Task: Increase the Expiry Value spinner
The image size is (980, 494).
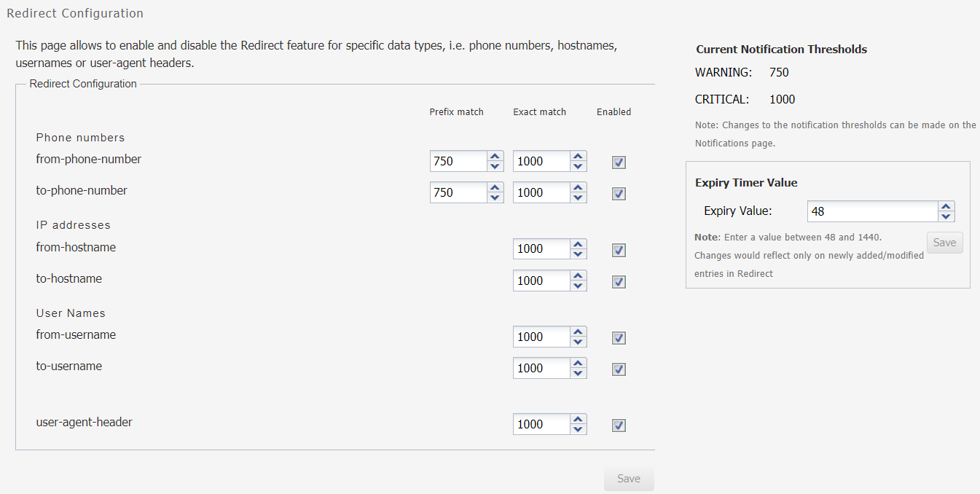Action: coord(946,206)
